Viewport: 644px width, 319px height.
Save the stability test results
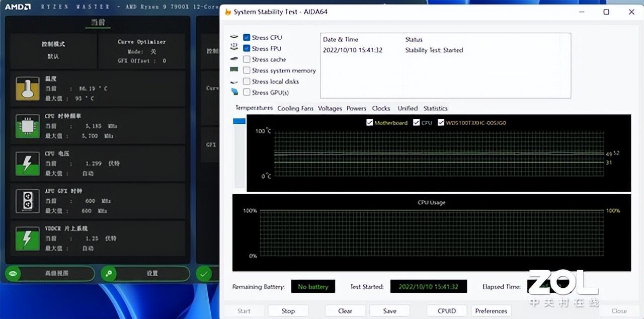tap(389, 311)
